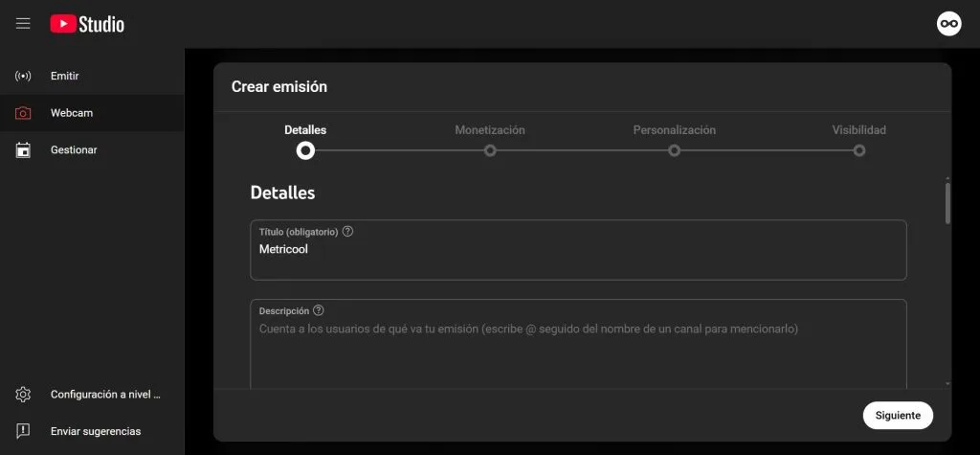Select the Monetización step circle

click(x=490, y=150)
